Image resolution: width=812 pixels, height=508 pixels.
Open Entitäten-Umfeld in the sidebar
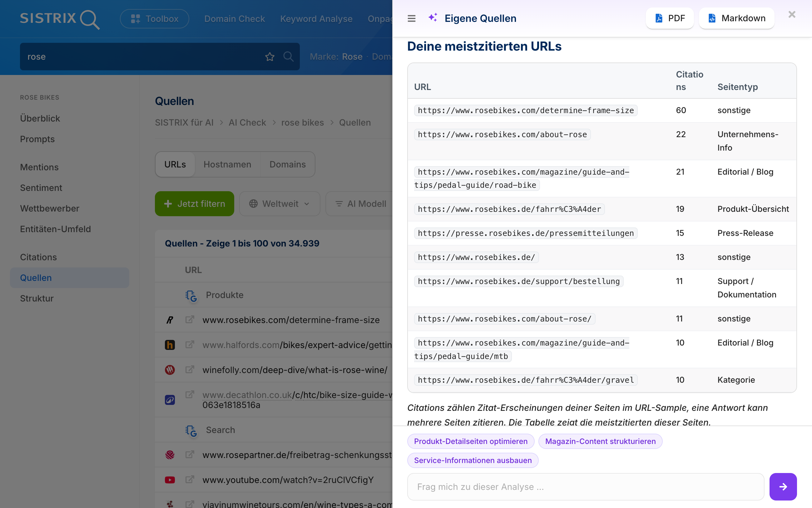[55, 229]
